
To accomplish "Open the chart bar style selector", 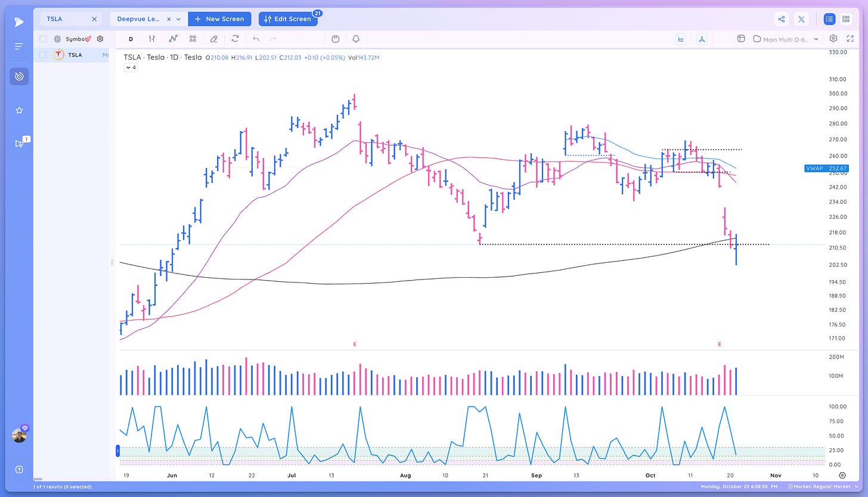I will 152,39.
